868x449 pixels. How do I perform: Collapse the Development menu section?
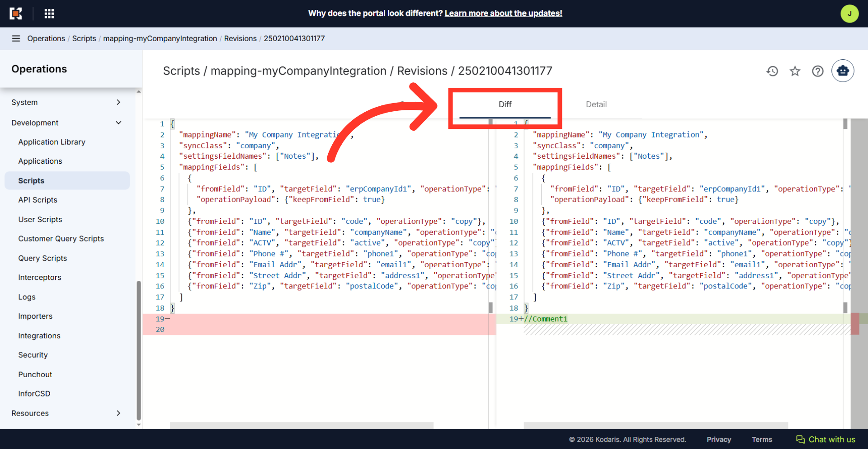click(67, 123)
